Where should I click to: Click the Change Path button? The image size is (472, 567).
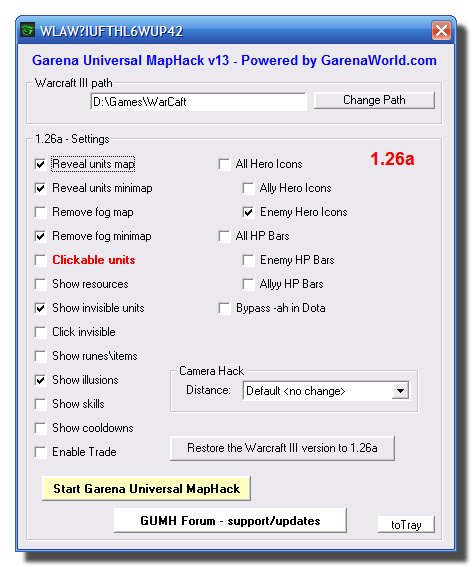374,100
